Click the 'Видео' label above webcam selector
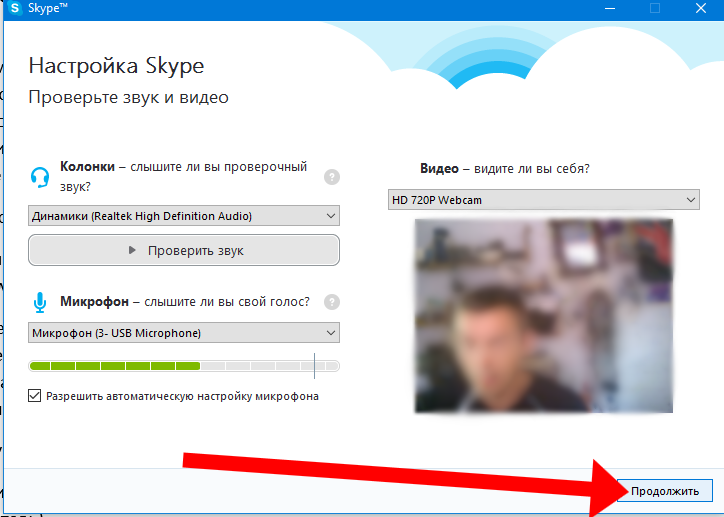This screenshot has height=517, width=724. point(439,169)
